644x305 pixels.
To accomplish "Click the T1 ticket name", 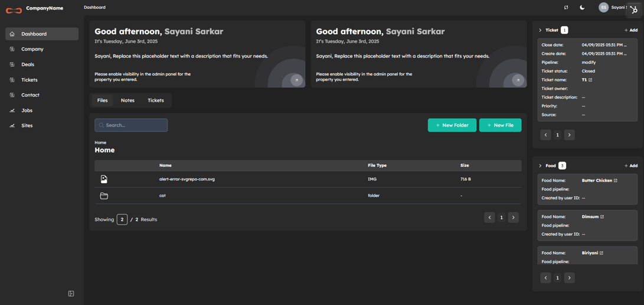I will click(584, 80).
